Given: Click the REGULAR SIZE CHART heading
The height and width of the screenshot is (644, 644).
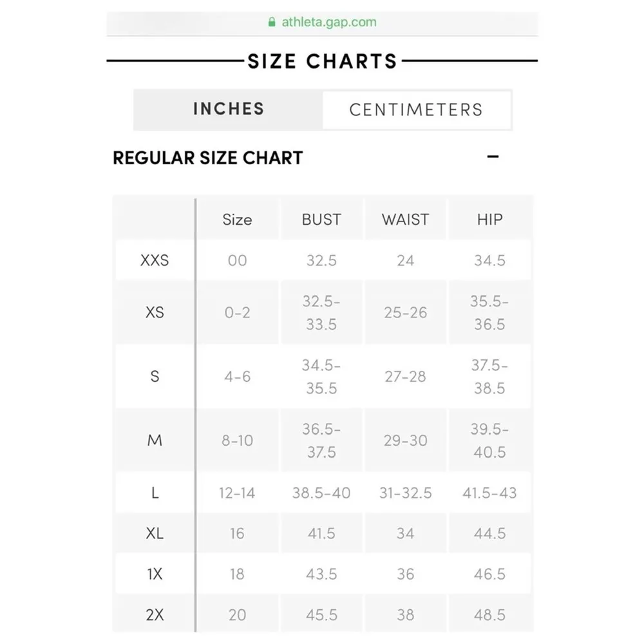Looking at the screenshot, I should click(207, 158).
